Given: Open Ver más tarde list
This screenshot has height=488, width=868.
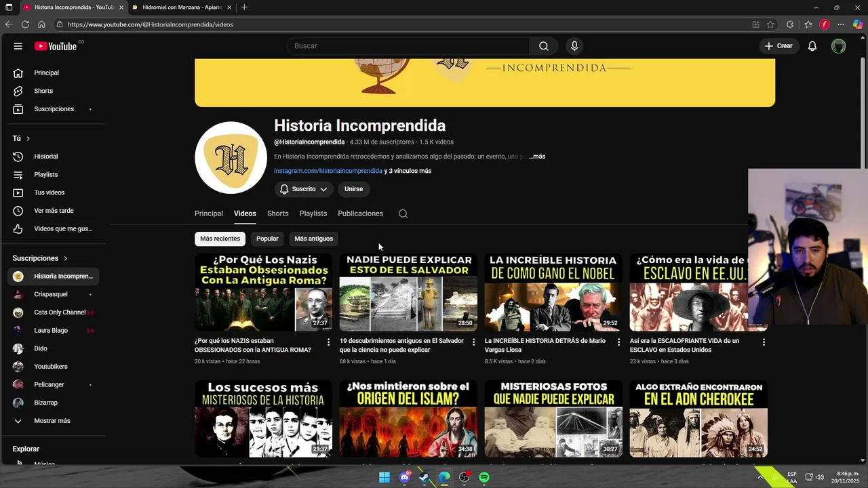Looking at the screenshot, I should (54, 211).
